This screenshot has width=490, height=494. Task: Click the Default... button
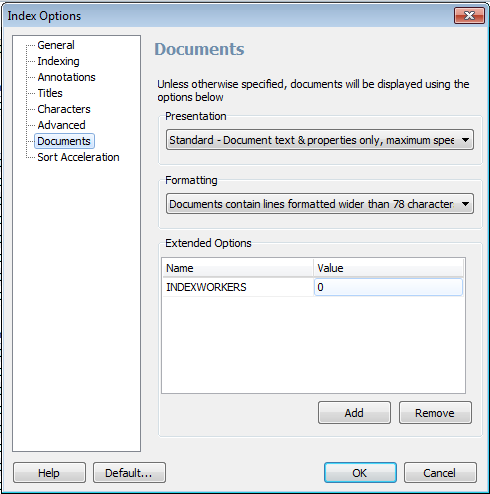pyautogui.click(x=129, y=472)
